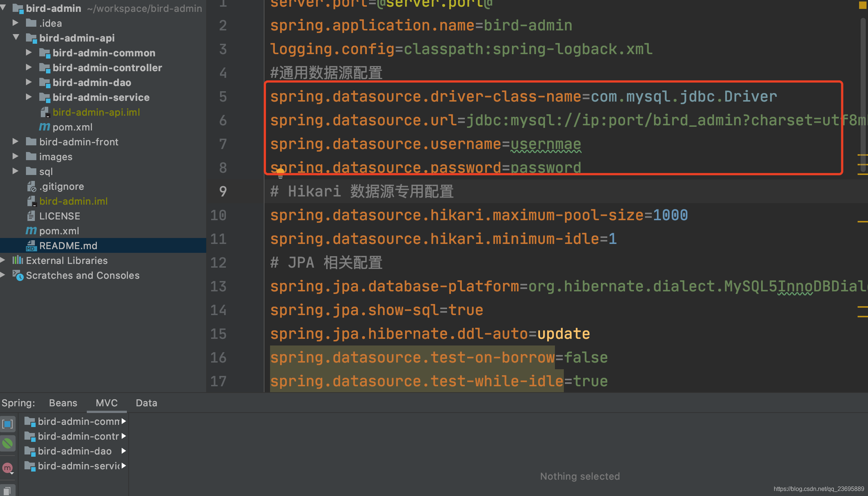Expand bird-admin-front directory
Screen dimensions: 868x496
16,141
